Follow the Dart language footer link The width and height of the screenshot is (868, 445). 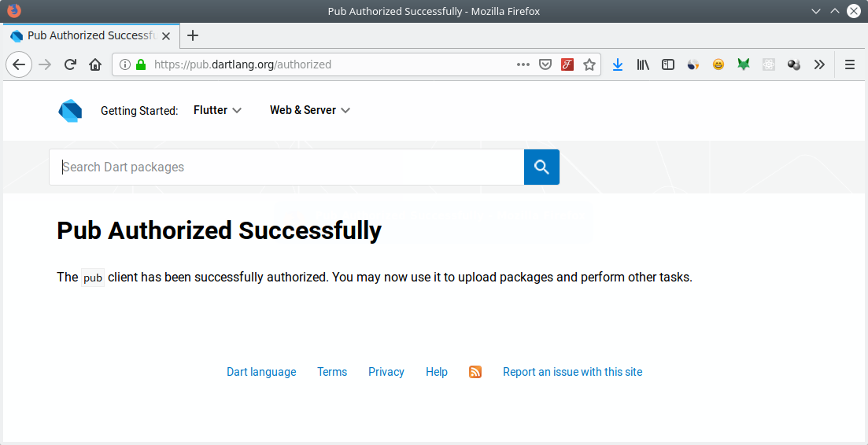coord(261,372)
